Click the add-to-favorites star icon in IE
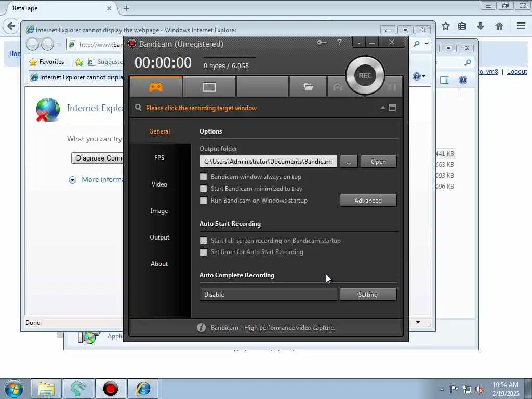 [x=79, y=62]
